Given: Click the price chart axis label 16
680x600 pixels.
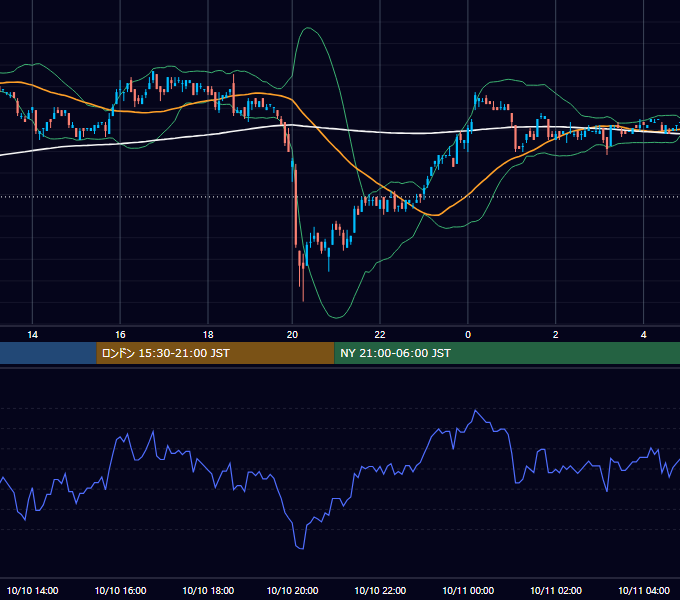Looking at the screenshot, I should point(120,335).
